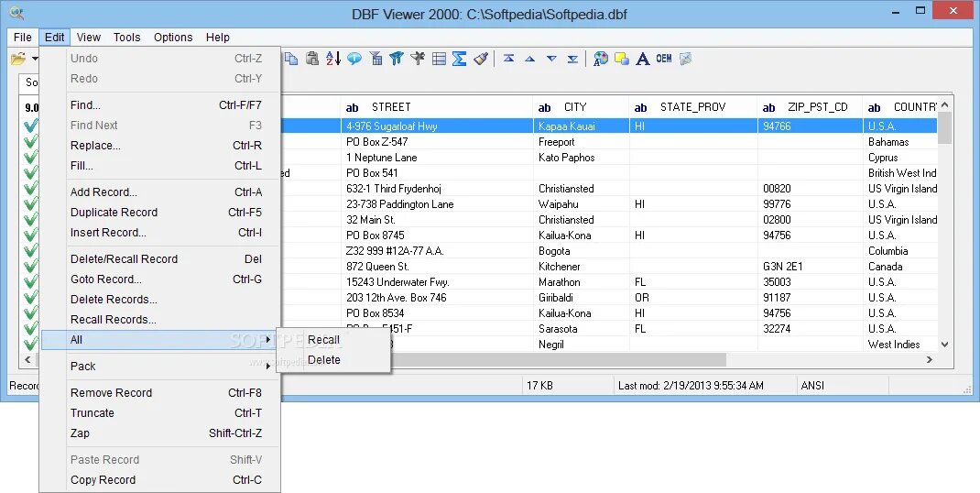Choose Delete in the All submenu
This screenshot has height=493, width=980.
tap(333, 360)
